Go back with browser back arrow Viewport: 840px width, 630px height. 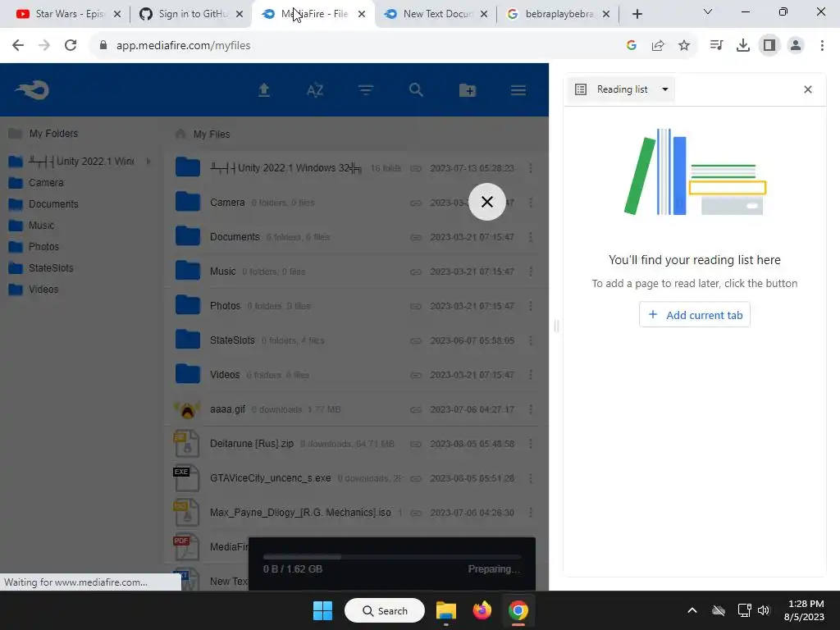18,46
